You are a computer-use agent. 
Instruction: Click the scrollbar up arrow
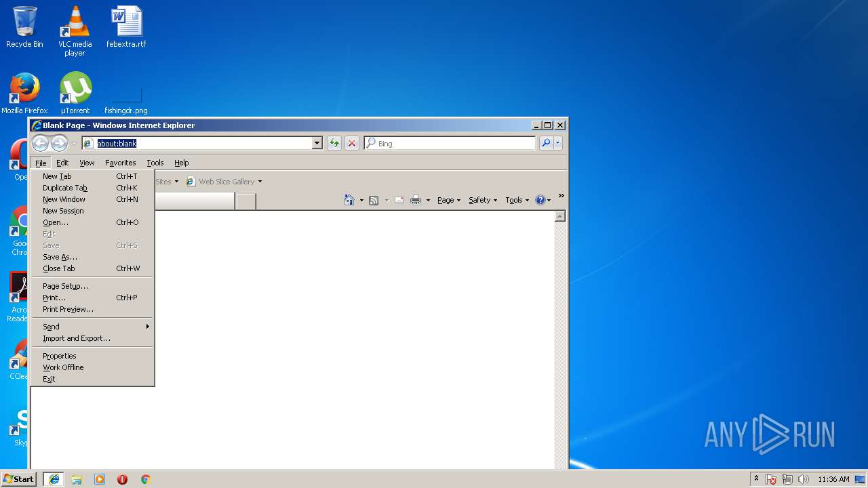560,216
